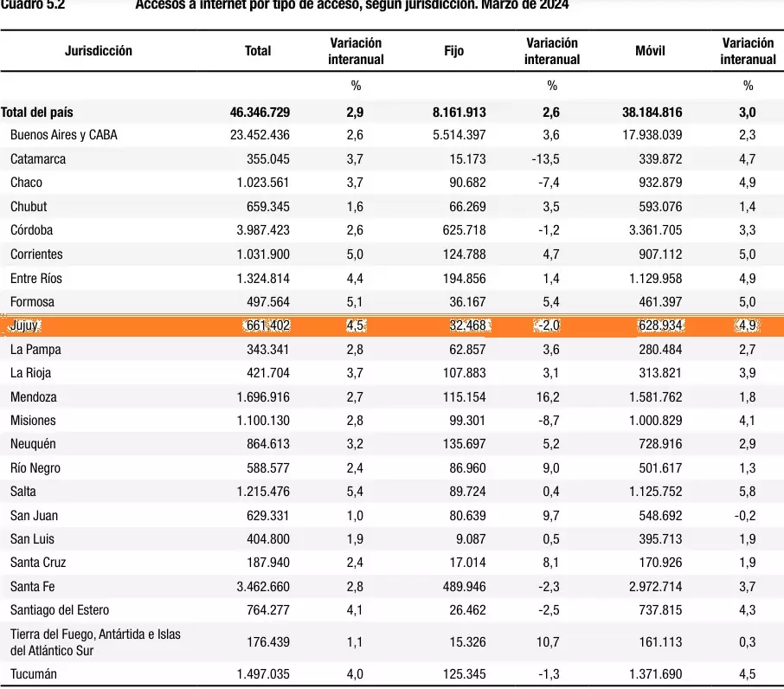Select Tucumán total value 1.497.035

(x=263, y=674)
